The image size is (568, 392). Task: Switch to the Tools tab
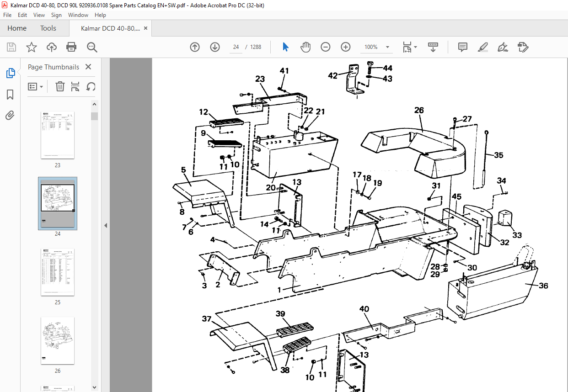(x=48, y=28)
